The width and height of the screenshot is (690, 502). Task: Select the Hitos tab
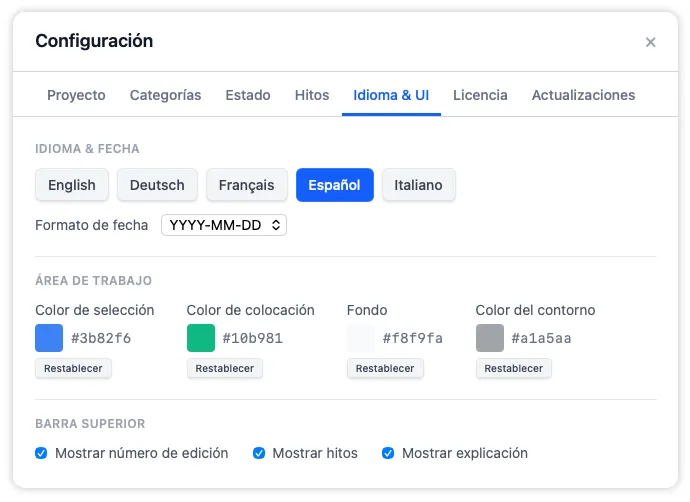(x=312, y=95)
